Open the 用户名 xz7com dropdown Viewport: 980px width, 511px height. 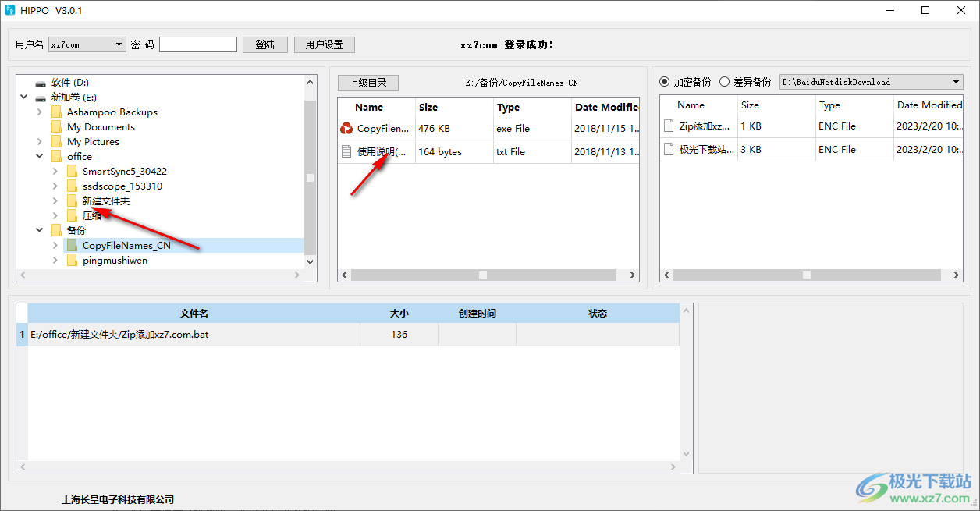tap(87, 45)
